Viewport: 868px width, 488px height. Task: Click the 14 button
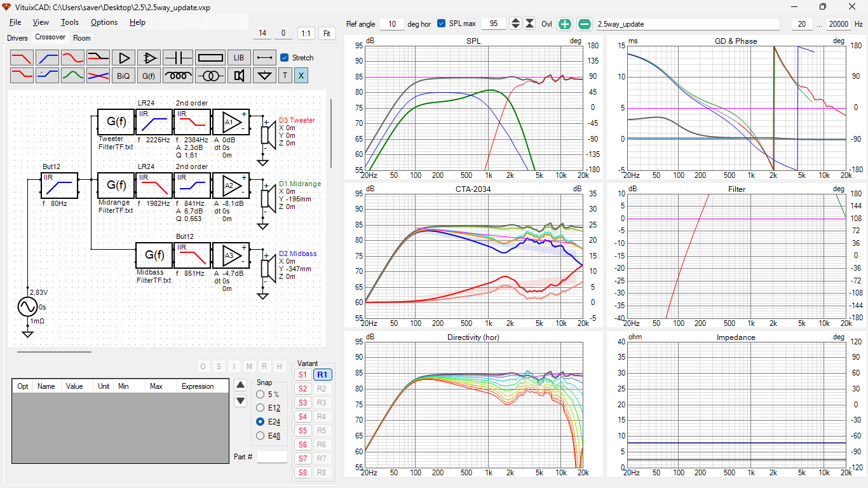tap(262, 33)
